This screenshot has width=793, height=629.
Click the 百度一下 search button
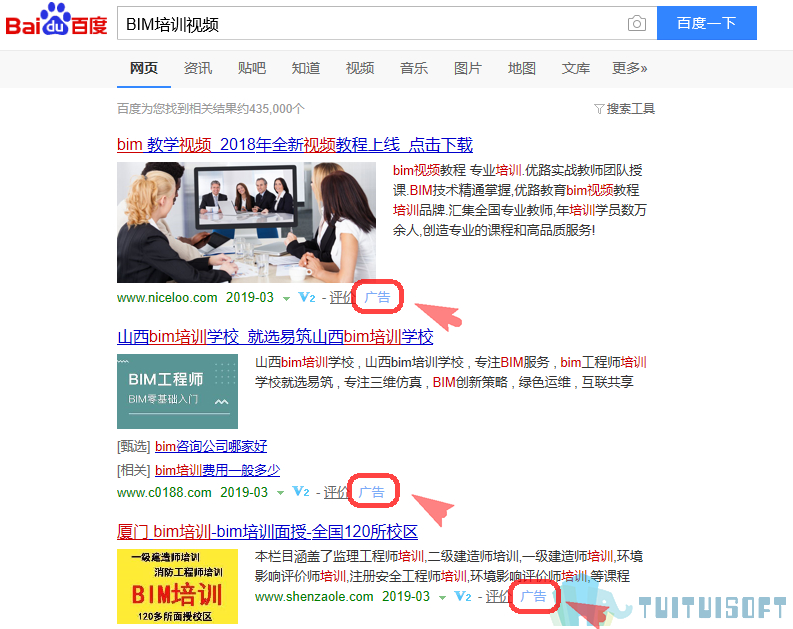pyautogui.click(x=707, y=23)
